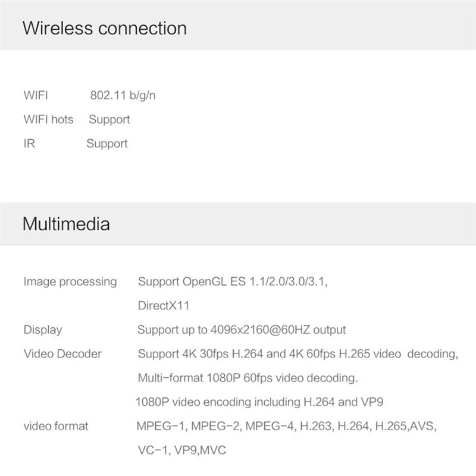This screenshot has width=476, height=476.
Task: Select the Video Decoder label
Action: coord(62,354)
